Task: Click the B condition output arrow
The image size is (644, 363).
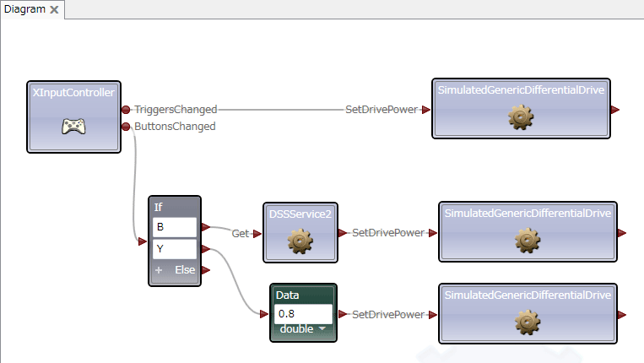Action: click(x=206, y=227)
